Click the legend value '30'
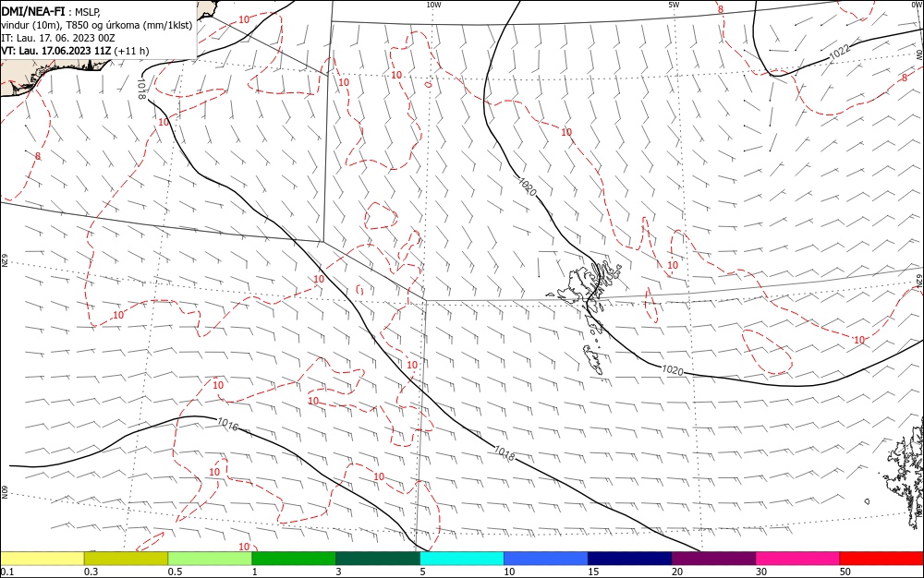The width and height of the screenshot is (924, 578). click(x=761, y=572)
